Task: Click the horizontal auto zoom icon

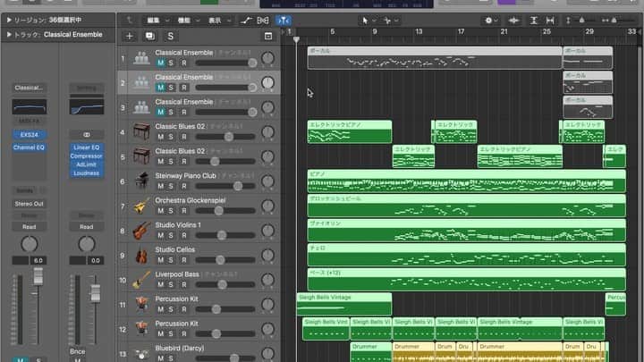Action: pyautogui.click(x=550, y=20)
